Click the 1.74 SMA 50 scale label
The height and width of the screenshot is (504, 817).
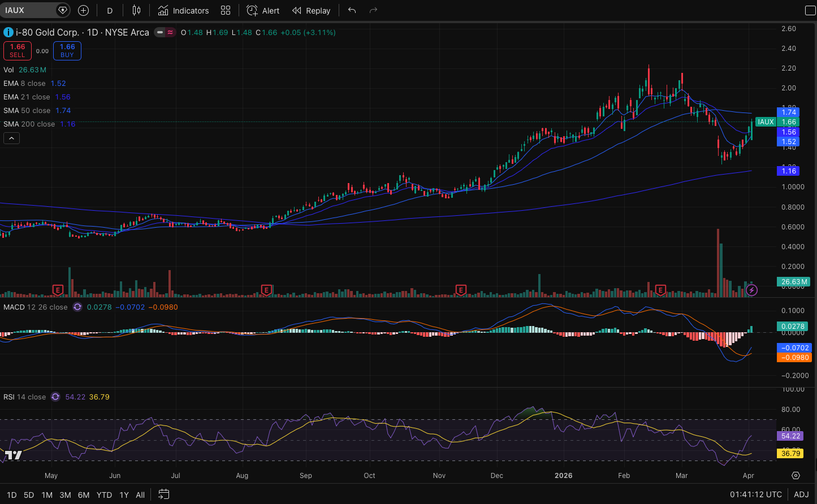click(789, 112)
